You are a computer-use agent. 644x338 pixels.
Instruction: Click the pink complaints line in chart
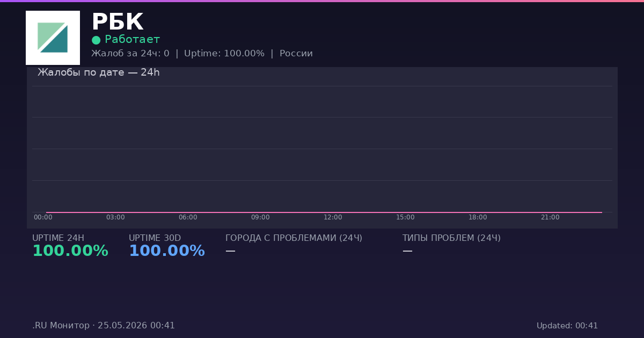[x=324, y=212]
